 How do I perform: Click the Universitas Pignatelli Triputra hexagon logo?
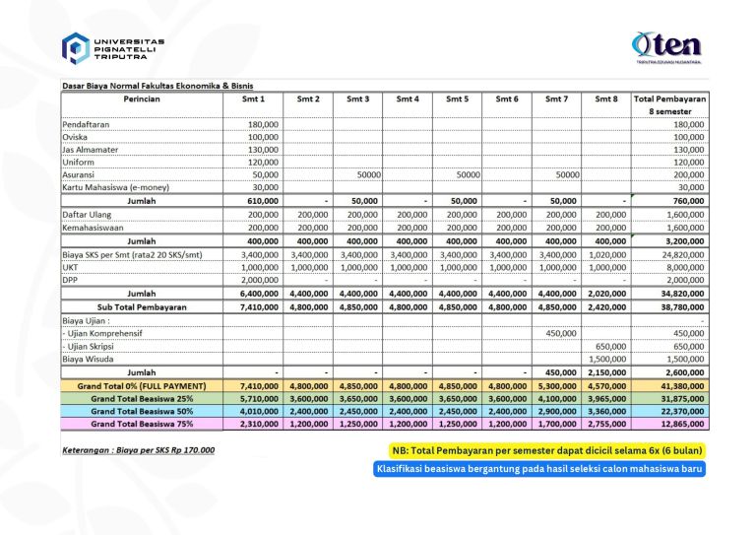coord(74,47)
